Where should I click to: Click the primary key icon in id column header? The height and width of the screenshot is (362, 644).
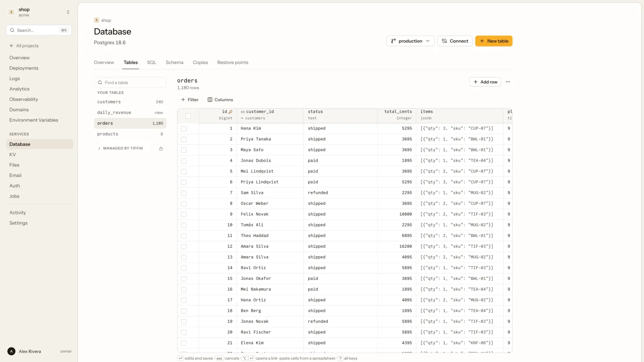230,112
